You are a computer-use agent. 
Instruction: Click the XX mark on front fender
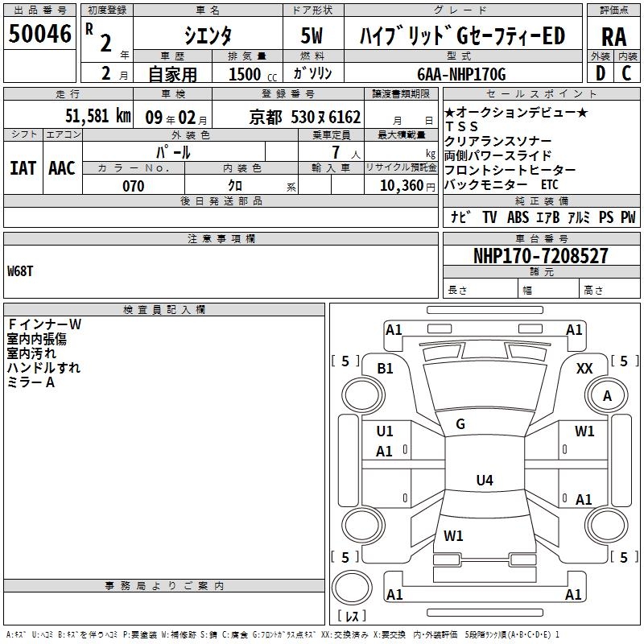point(584,369)
